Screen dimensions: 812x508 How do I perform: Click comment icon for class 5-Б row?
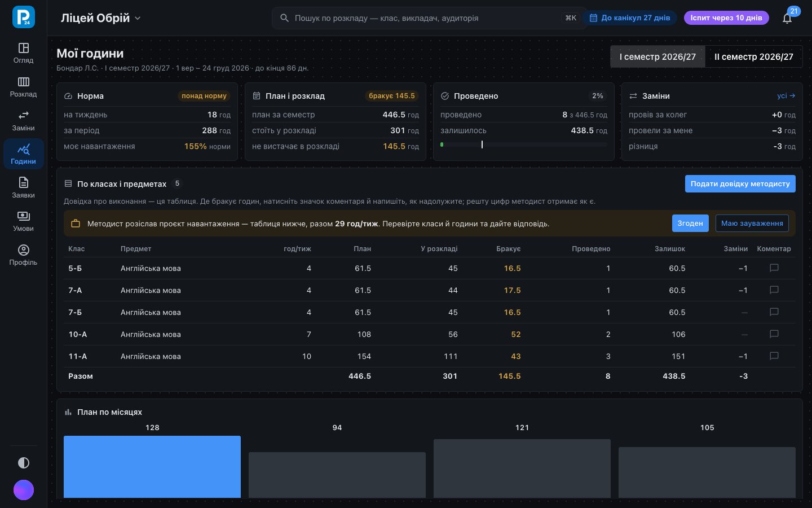click(774, 268)
